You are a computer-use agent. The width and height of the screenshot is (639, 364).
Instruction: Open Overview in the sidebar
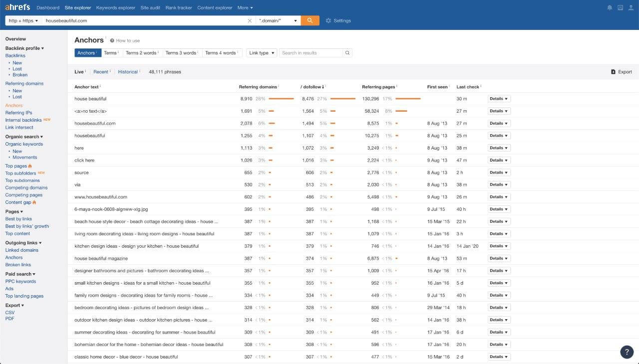15,39
